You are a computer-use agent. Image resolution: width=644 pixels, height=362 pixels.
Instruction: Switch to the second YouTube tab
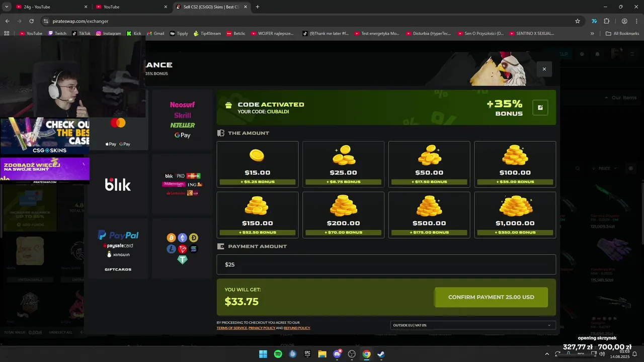tap(131, 7)
